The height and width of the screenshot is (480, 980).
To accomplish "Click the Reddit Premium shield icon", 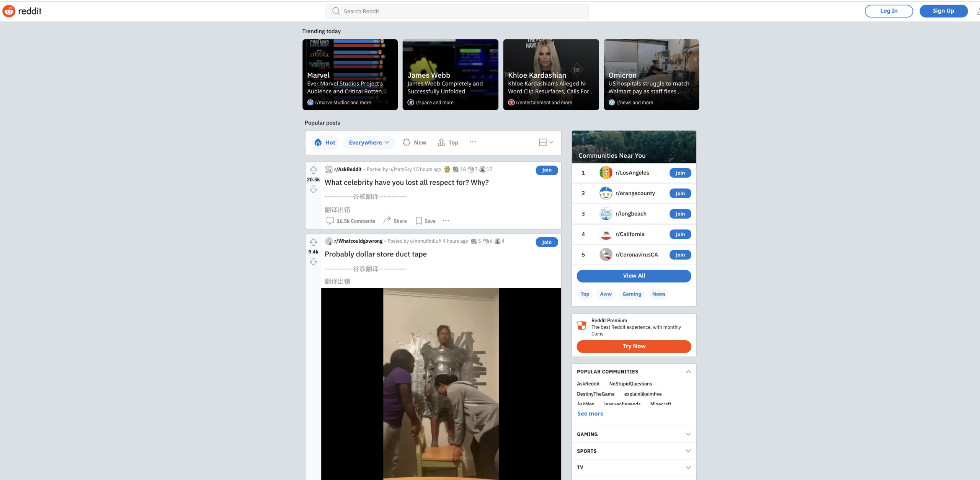I will pos(582,326).
